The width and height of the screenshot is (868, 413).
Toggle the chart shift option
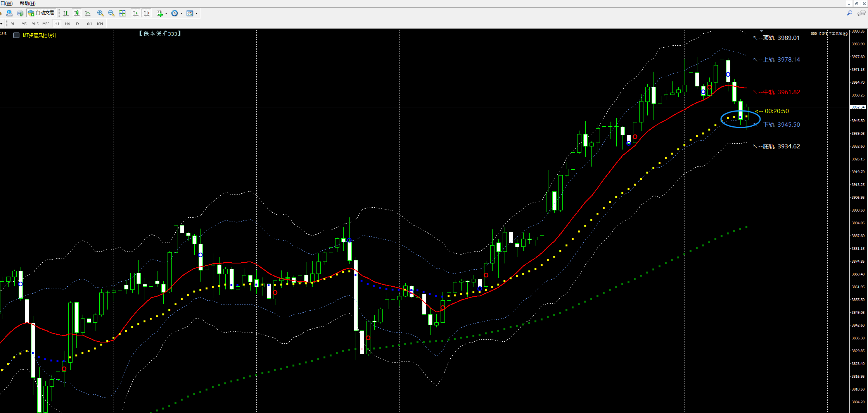[147, 13]
